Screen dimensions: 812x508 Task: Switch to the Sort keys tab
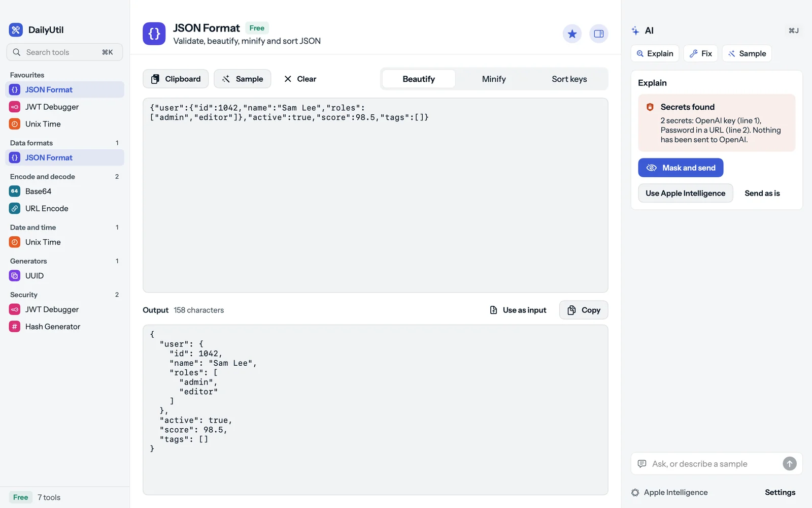point(569,79)
